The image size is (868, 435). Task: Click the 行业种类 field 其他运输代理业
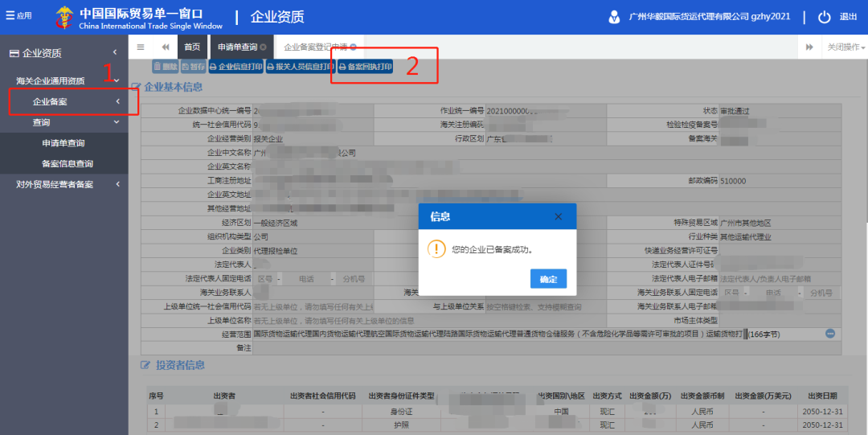(780, 236)
